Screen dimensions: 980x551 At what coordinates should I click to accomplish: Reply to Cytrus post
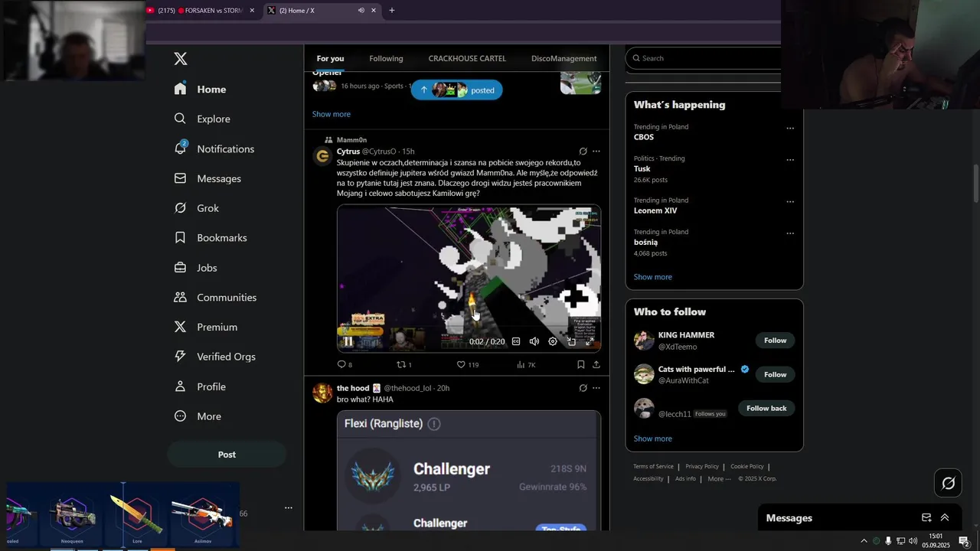point(345,365)
